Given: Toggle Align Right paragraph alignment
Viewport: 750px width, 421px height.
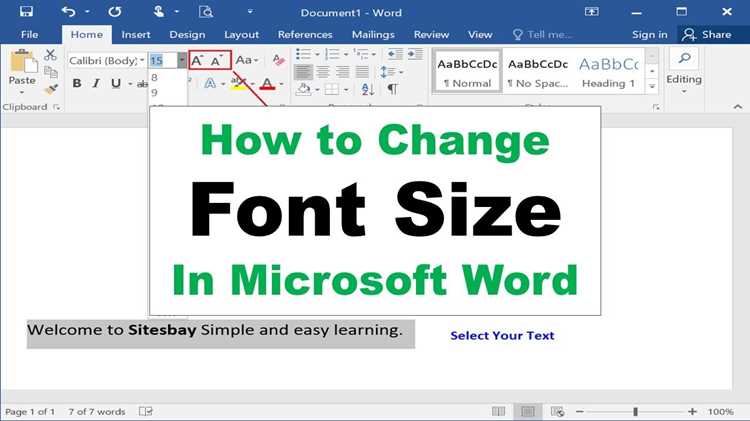Looking at the screenshot, I should [343, 72].
